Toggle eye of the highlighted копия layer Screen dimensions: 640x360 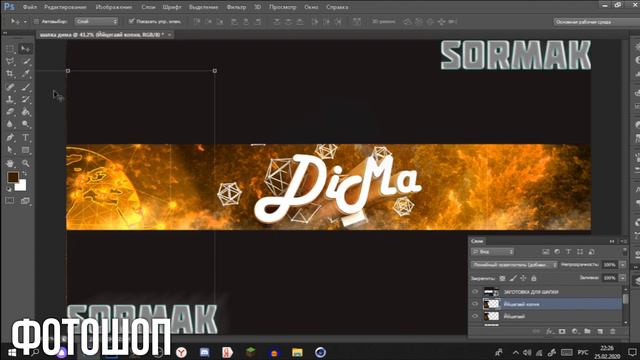475,304
